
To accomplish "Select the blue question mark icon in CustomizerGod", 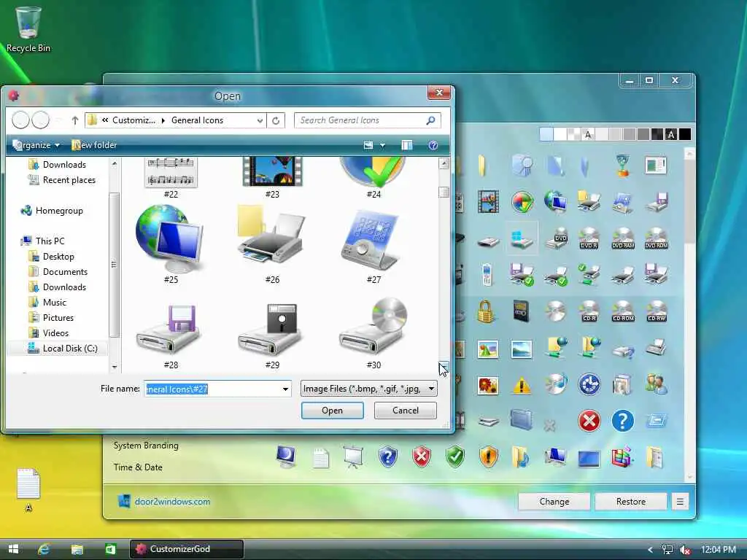I will [x=623, y=421].
